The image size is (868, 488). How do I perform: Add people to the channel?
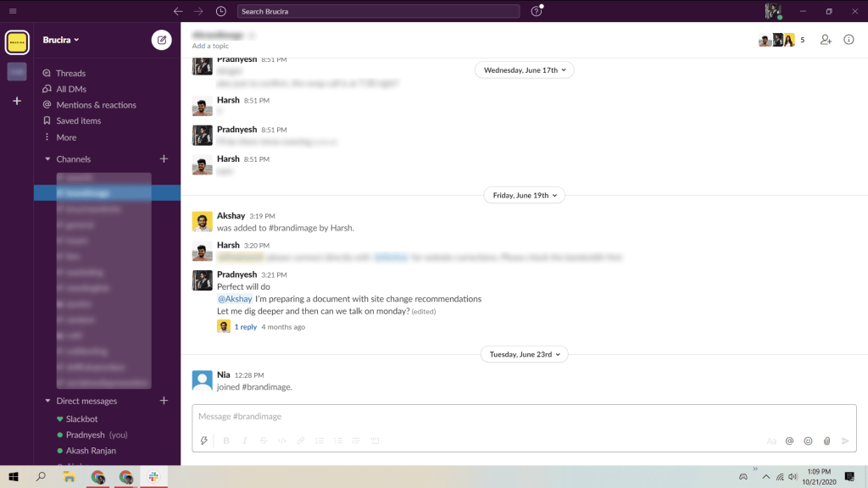826,40
